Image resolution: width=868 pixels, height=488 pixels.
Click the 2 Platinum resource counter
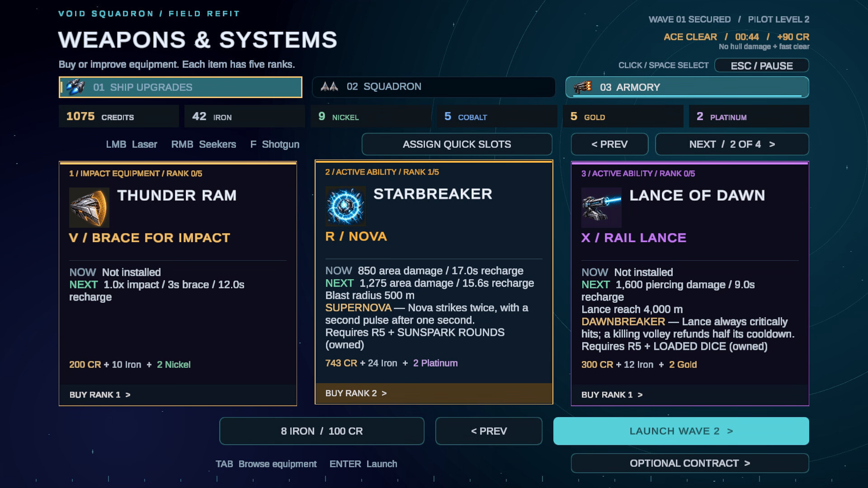tap(749, 117)
